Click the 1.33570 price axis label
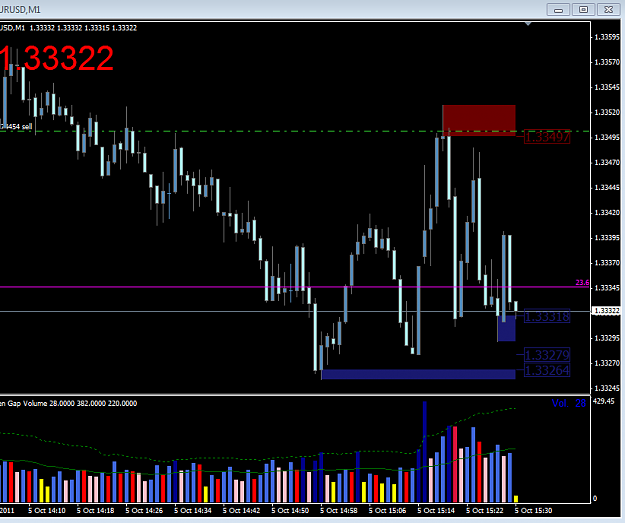The width and height of the screenshot is (625, 523). point(607,62)
